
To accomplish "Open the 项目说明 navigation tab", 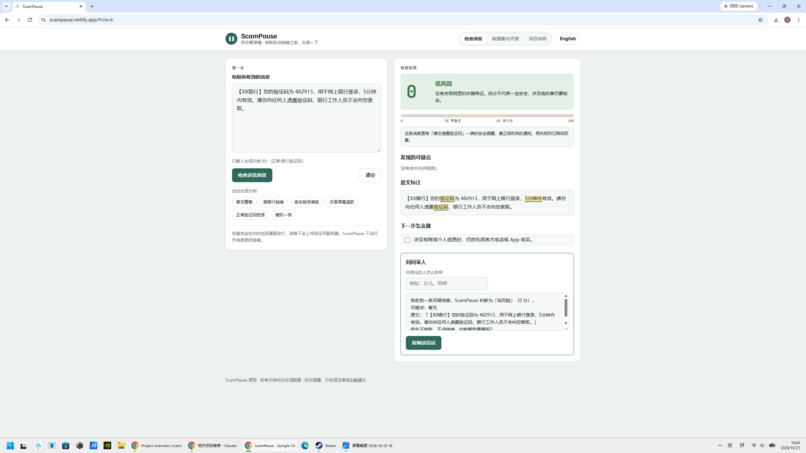I will point(538,39).
